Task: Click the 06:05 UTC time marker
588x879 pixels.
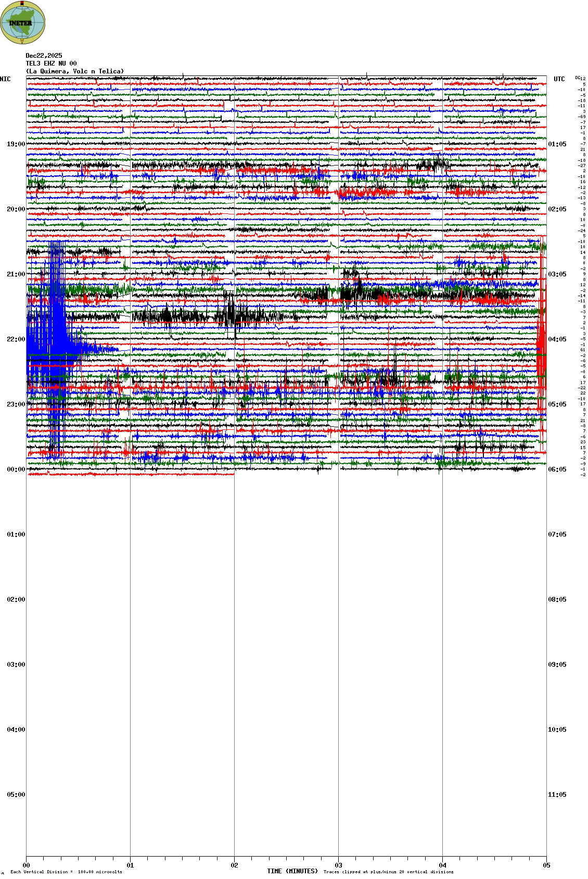Action: [x=557, y=469]
